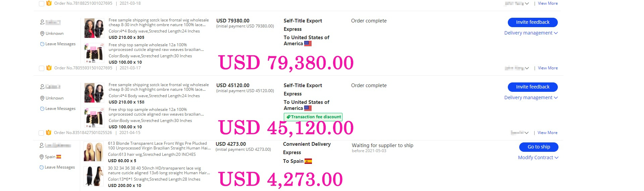The height and width of the screenshot is (191, 644).
Task: Open the 613 blonde lace front wig thumbnail
Action: (x=93, y=152)
